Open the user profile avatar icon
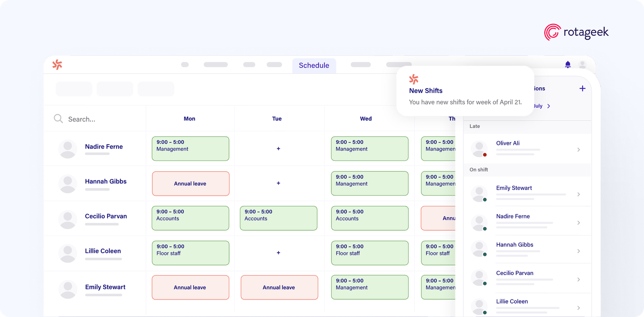 coord(583,64)
